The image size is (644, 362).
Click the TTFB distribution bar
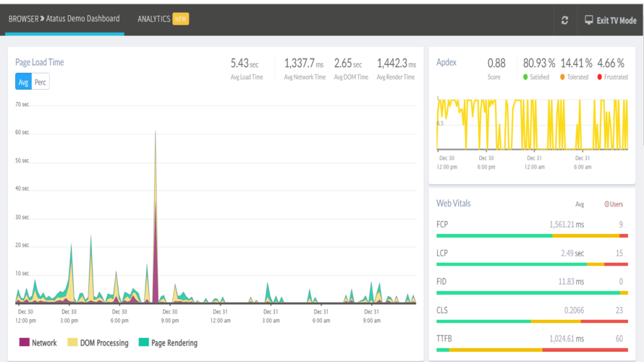[532, 350]
